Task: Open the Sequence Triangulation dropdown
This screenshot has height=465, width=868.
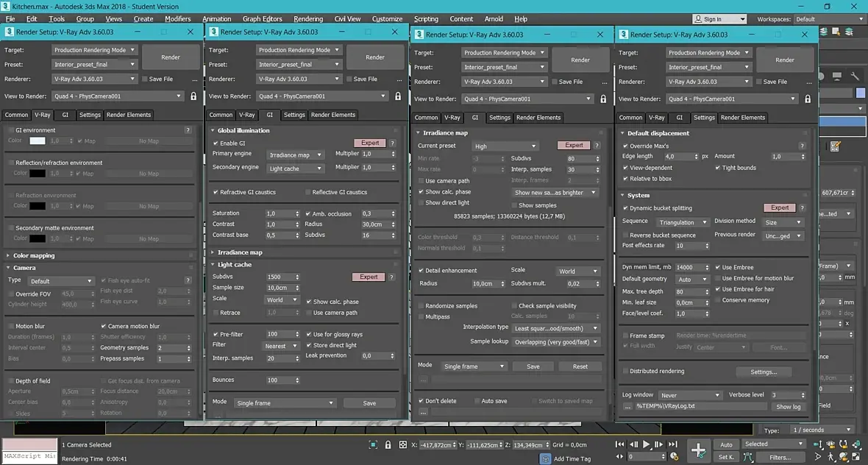Action: pyautogui.click(x=683, y=222)
